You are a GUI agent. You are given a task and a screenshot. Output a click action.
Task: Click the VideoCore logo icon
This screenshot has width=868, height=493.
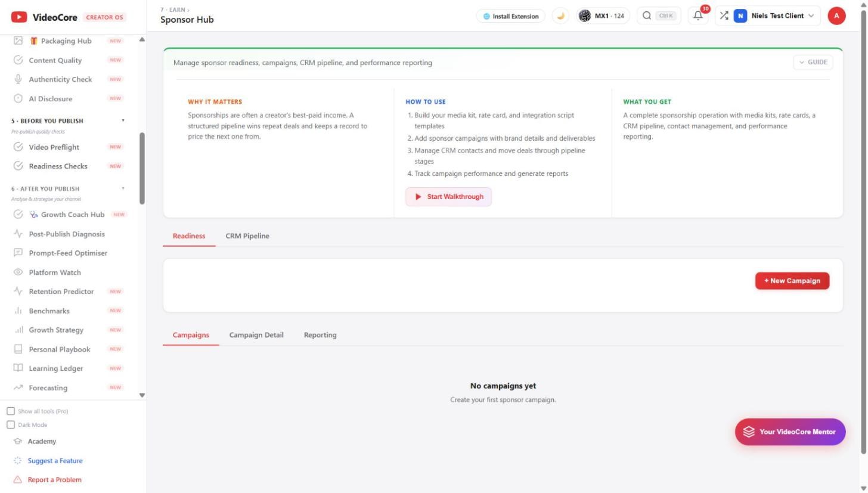19,17
